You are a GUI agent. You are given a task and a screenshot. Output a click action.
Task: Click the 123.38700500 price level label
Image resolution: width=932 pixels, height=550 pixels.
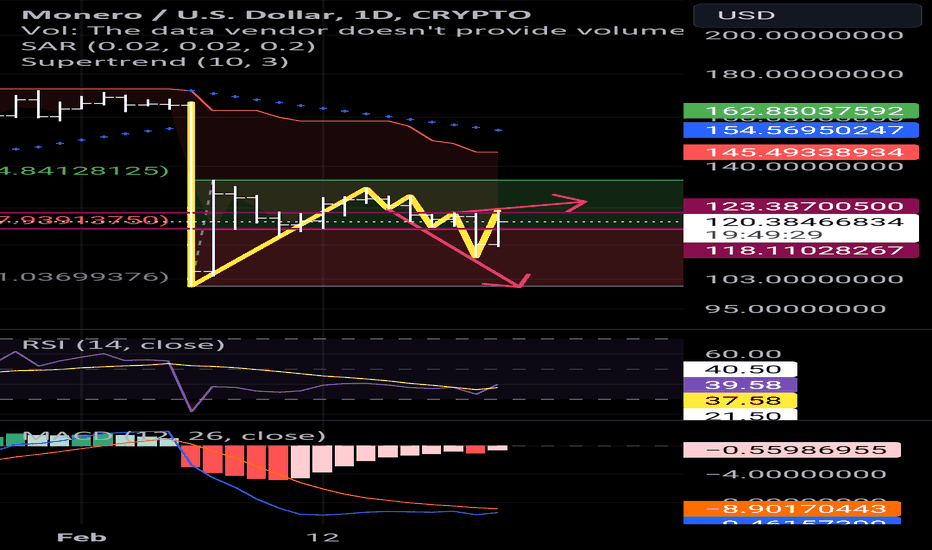tap(801, 206)
